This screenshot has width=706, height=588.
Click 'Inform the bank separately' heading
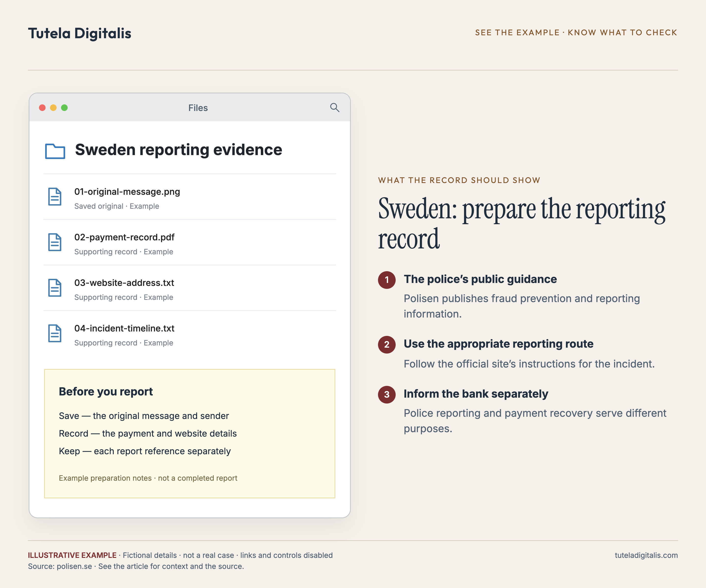(476, 394)
